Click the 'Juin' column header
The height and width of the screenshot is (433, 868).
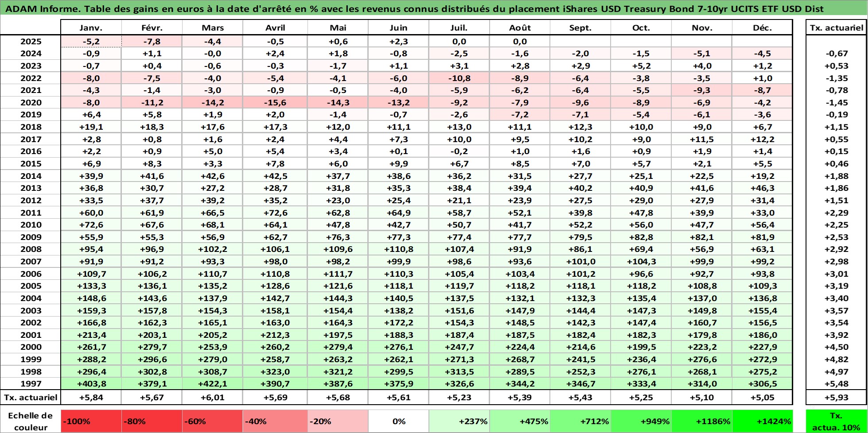pyautogui.click(x=398, y=27)
